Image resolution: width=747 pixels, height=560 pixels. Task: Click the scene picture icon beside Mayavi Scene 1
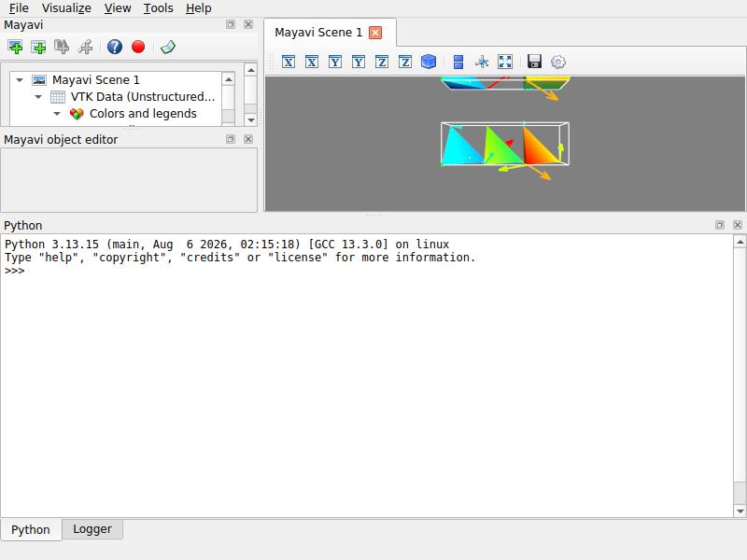[39, 80]
